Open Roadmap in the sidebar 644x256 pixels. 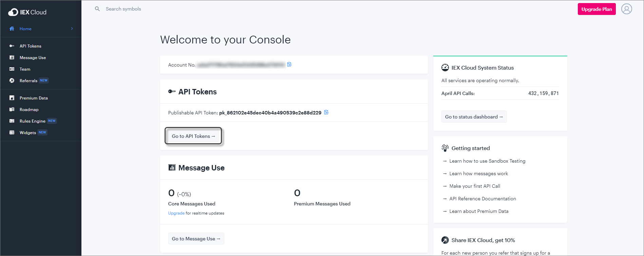(29, 110)
